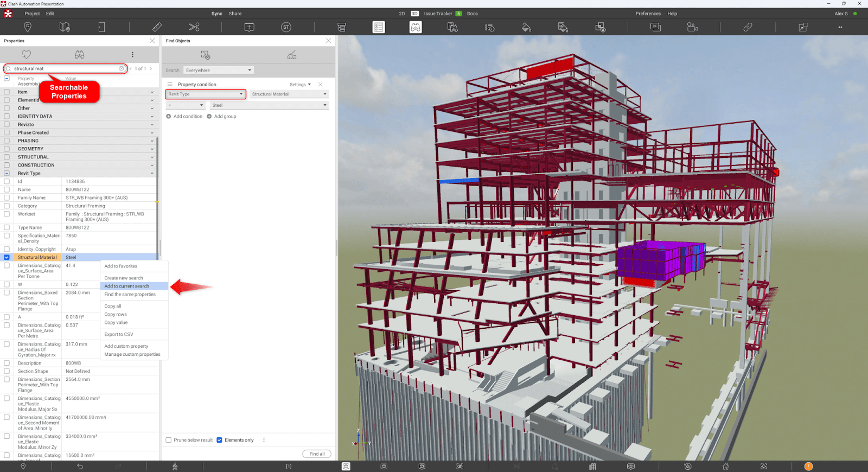
Task: Uncheck the Structural Material property checkbox
Action: (x=7, y=257)
